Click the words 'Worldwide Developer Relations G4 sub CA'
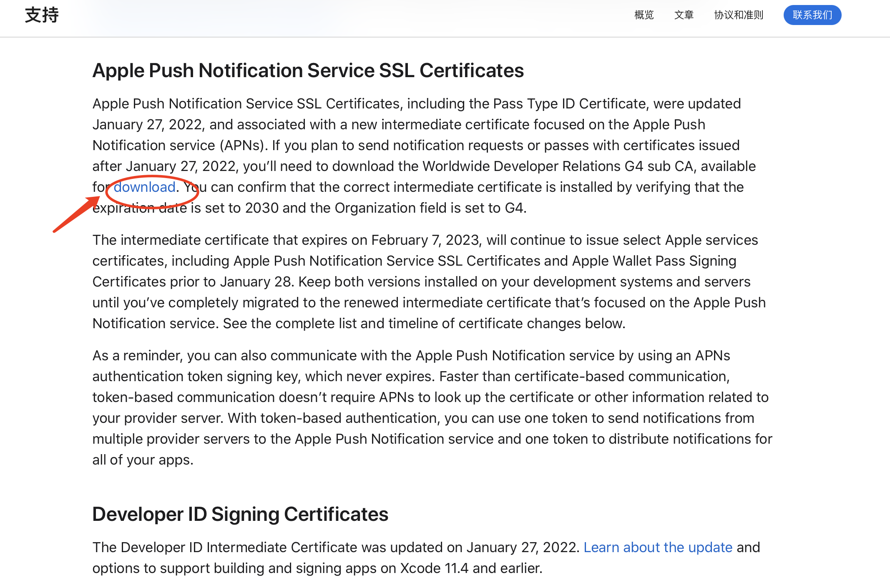 point(558,166)
